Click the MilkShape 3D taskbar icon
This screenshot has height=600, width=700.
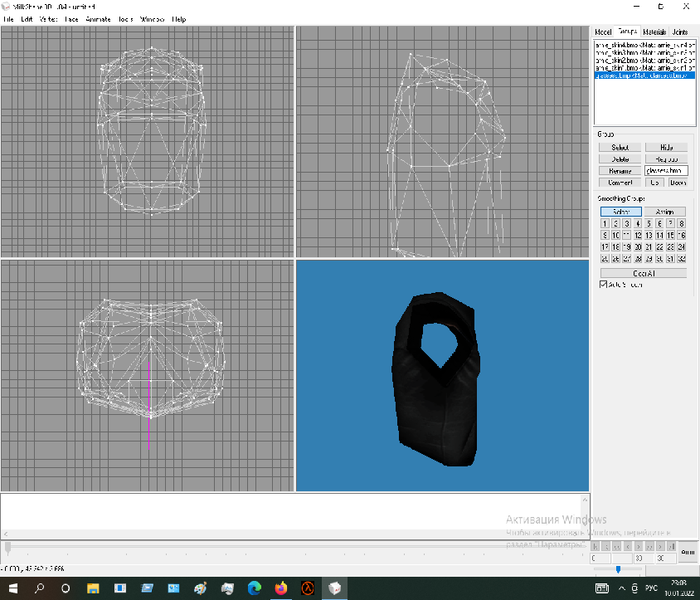pyautogui.click(x=335, y=588)
